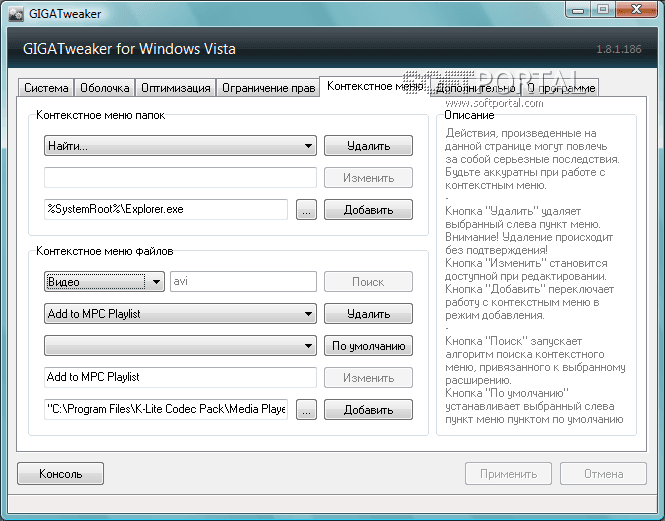Click the avi extension field
Screen dimensions: 665x521
click(243, 281)
